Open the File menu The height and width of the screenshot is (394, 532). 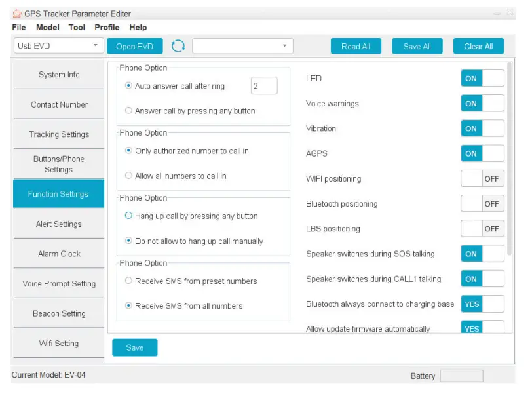pyautogui.click(x=18, y=27)
